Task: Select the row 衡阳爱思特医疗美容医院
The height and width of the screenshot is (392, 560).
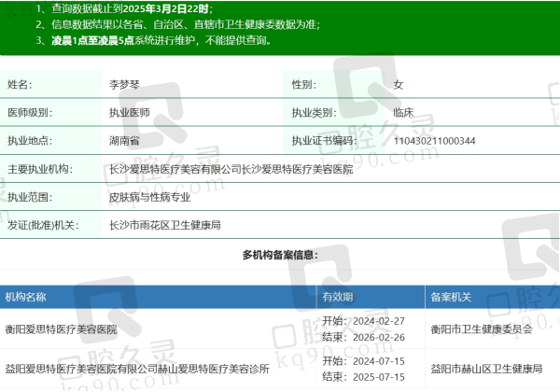Action: (280, 329)
